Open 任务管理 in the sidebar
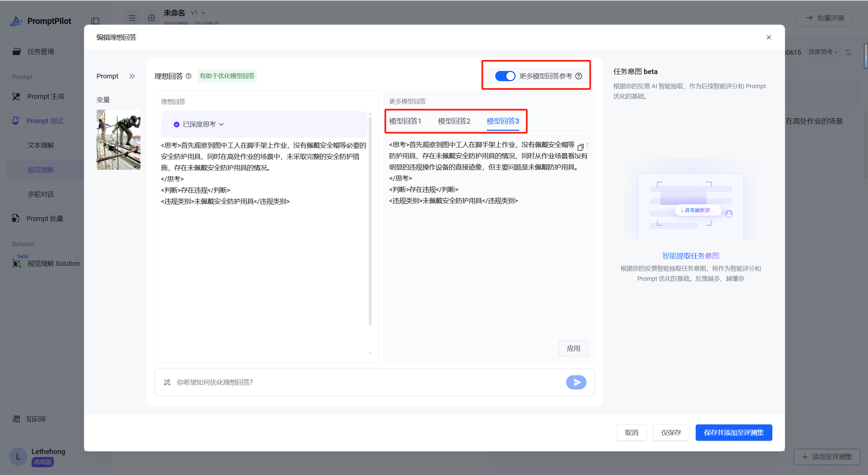 (41, 52)
